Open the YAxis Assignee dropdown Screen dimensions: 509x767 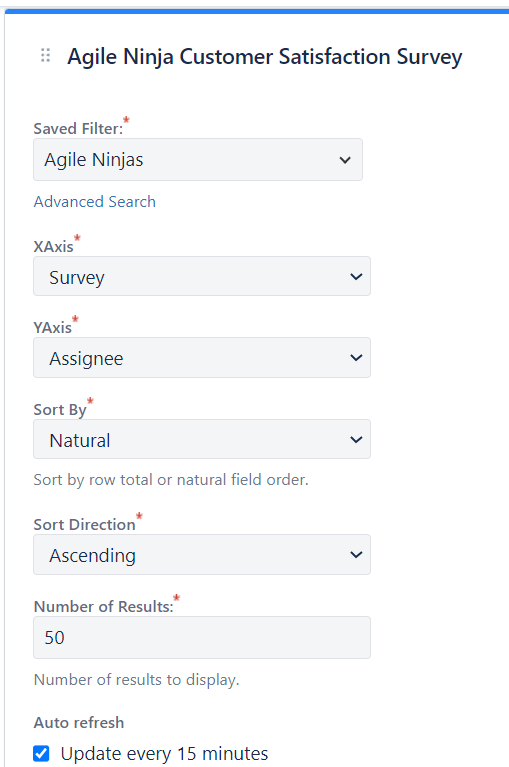pyautogui.click(x=202, y=358)
